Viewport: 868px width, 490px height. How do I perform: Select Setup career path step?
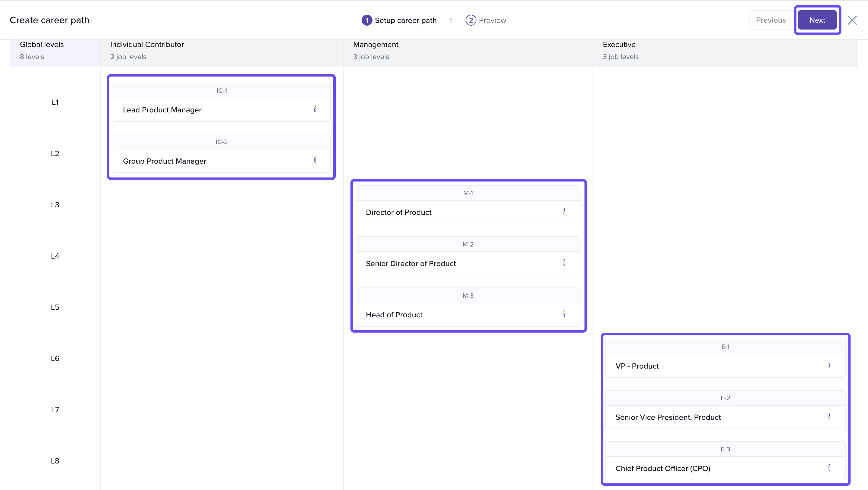[x=399, y=20]
